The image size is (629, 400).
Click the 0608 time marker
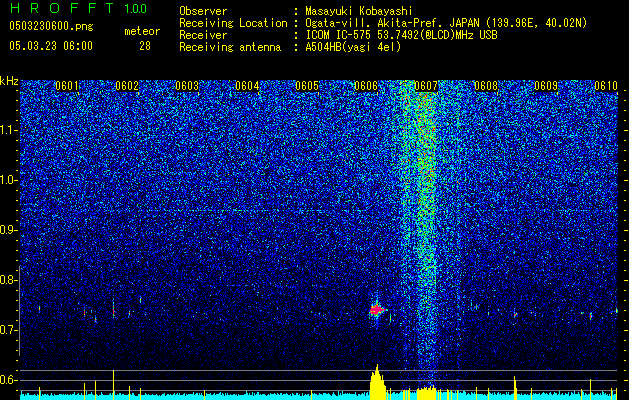tap(486, 86)
